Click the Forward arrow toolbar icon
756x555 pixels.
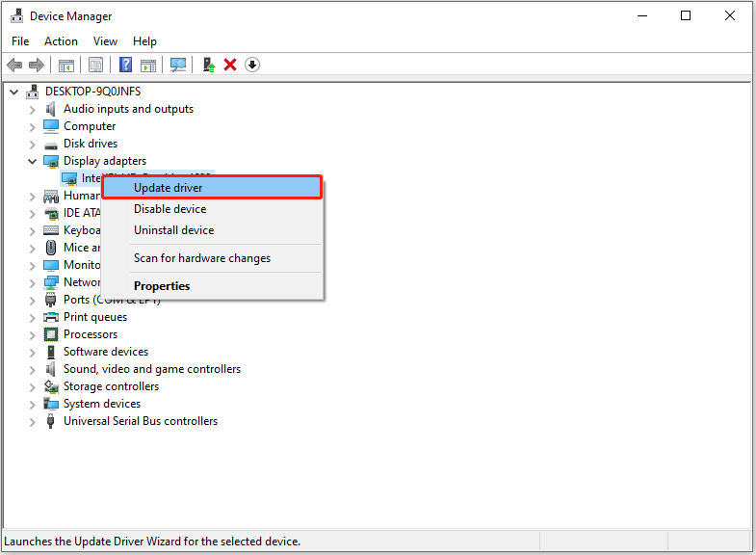click(x=37, y=65)
